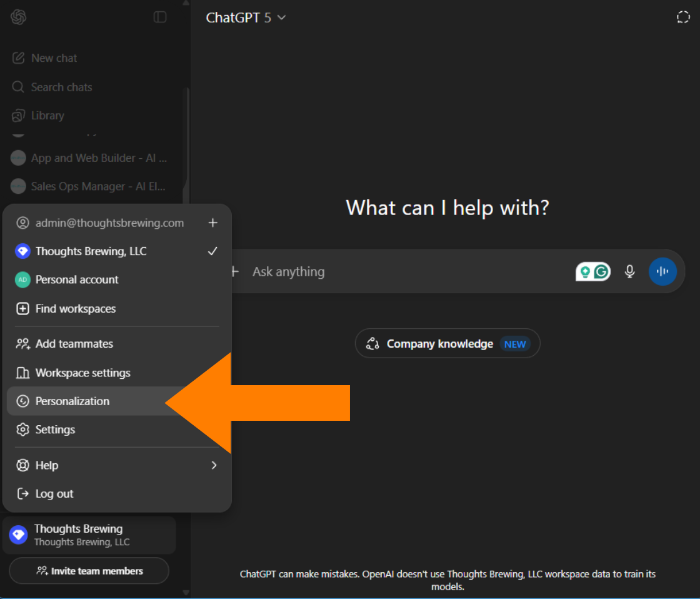Start a temporary chat
The width and height of the screenshot is (700, 599).
point(683,17)
